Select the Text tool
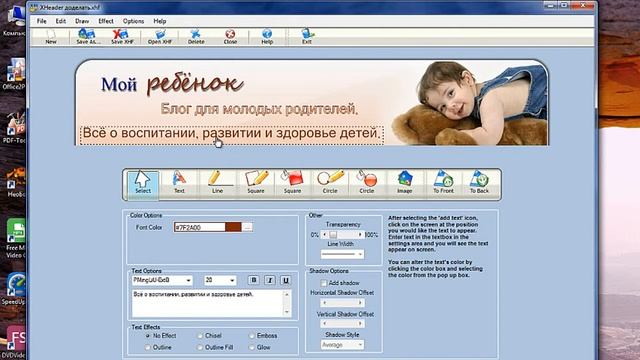 tap(179, 183)
